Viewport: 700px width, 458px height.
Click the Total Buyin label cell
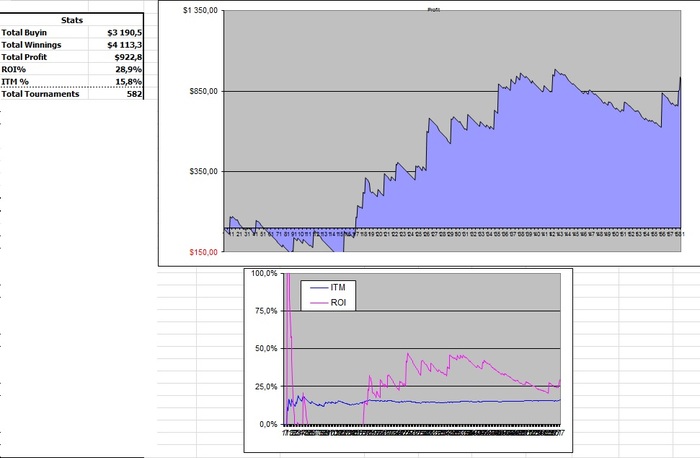pos(44,33)
